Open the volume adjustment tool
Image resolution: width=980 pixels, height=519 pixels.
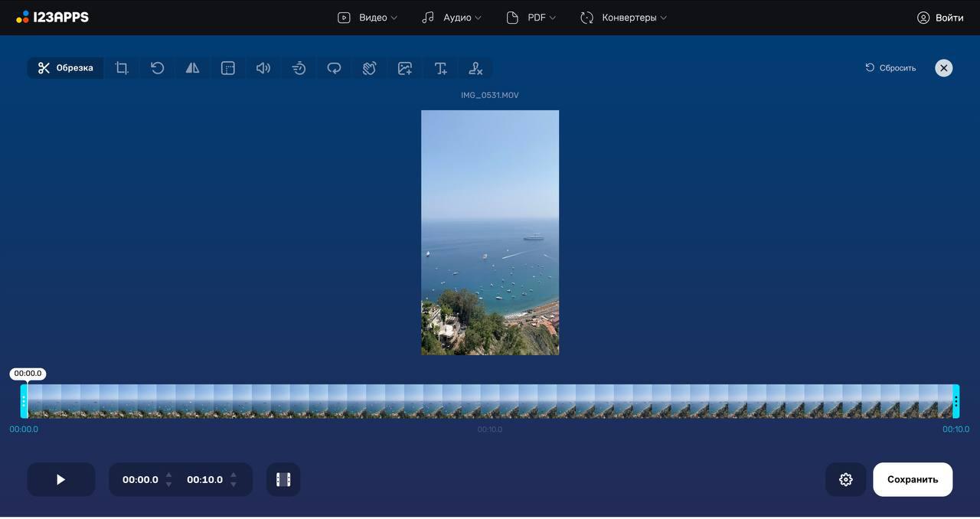263,68
